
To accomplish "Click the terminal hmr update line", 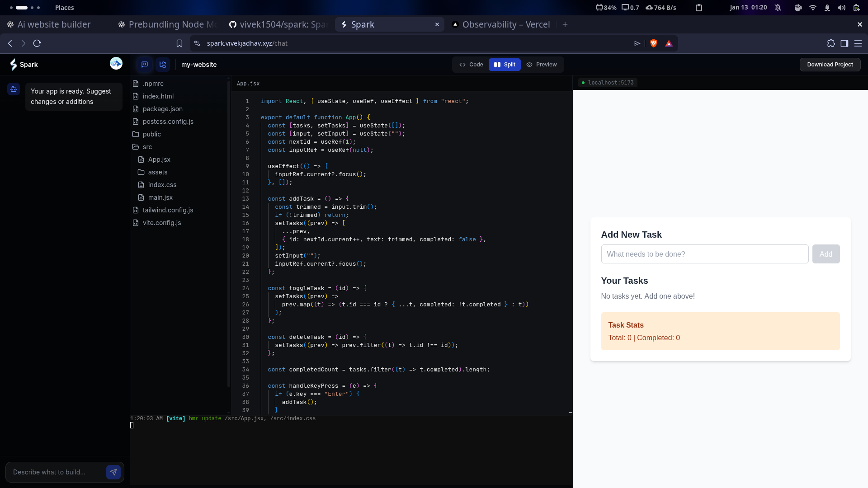I will coord(223,419).
